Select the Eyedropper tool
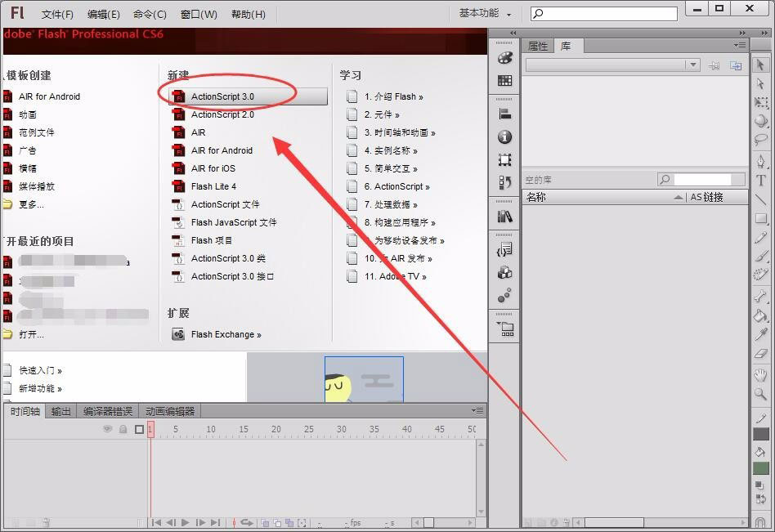Screen dimensions: 775x532 (760, 334)
